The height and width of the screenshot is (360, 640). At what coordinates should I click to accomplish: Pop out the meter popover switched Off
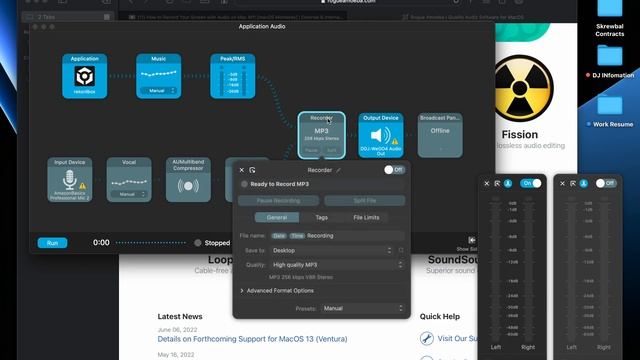coord(573,184)
